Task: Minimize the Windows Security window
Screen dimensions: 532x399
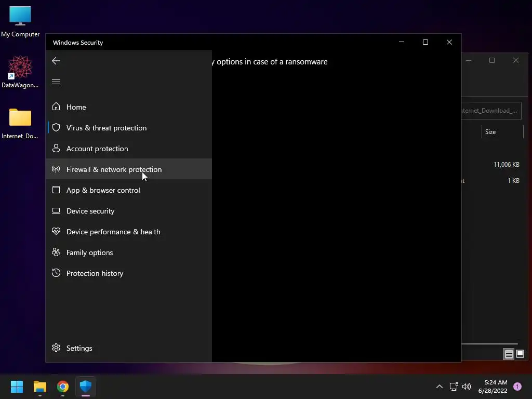Action: 402,42
